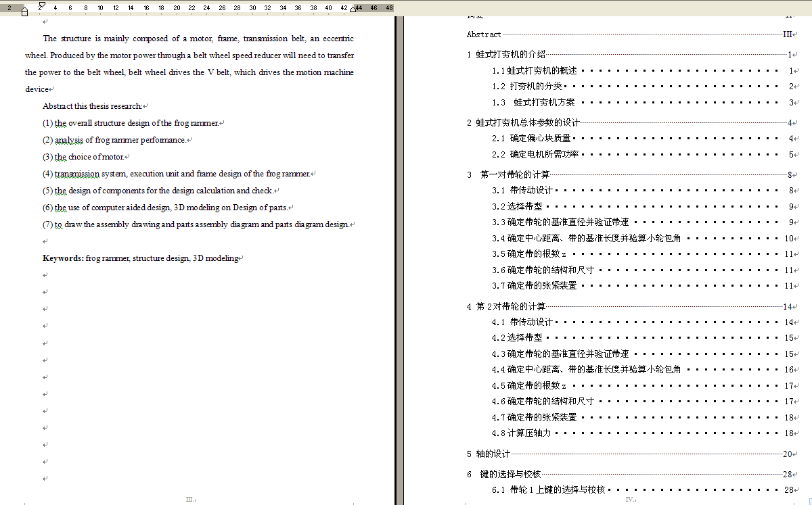Viewport: 812px width, 505px height.
Task: Open TOC entry '4.6确定带轮的结构和尺寸'
Action: (x=644, y=402)
